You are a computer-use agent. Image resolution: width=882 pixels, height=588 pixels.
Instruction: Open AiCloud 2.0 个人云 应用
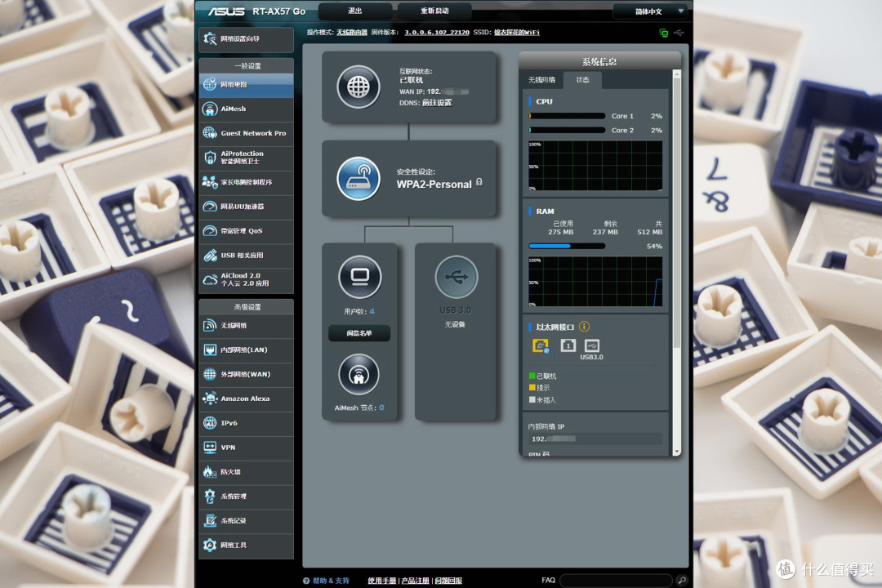pyautogui.click(x=246, y=279)
